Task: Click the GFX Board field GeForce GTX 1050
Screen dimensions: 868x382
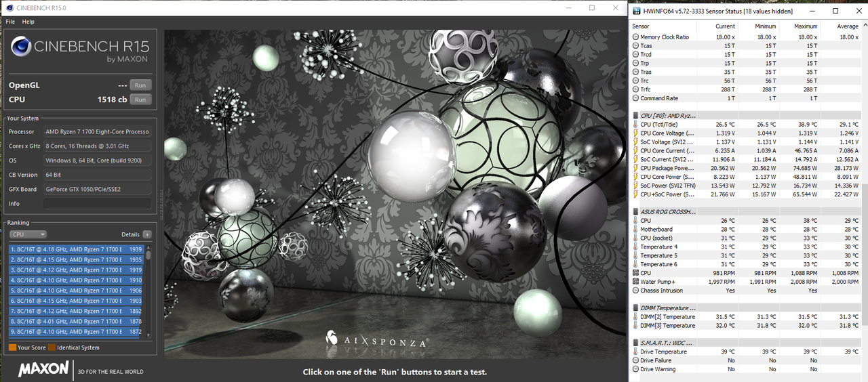Action: tap(97, 189)
